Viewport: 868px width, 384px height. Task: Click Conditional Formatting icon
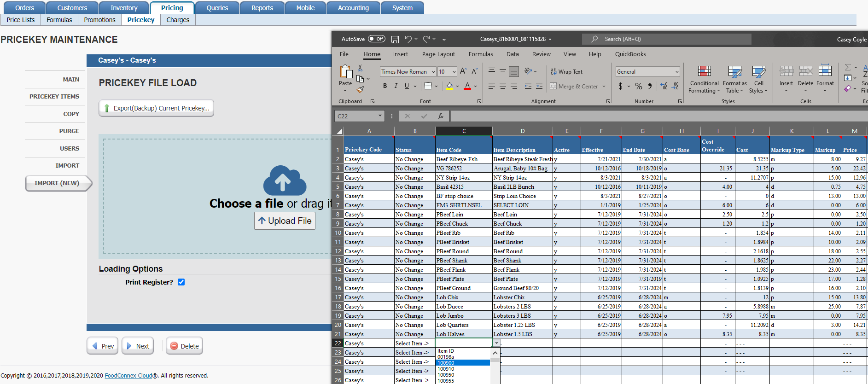[705, 71]
